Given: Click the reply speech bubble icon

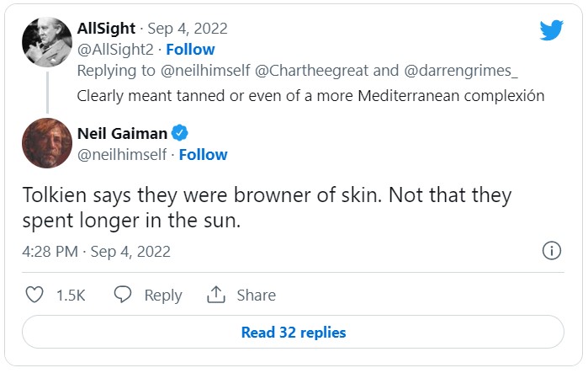Looking at the screenshot, I should (123, 295).
